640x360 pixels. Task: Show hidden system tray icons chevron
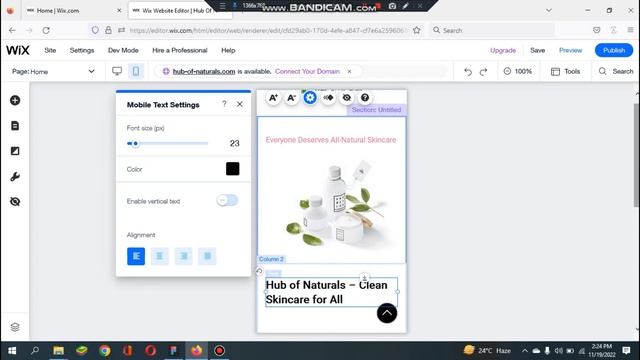click(524, 351)
